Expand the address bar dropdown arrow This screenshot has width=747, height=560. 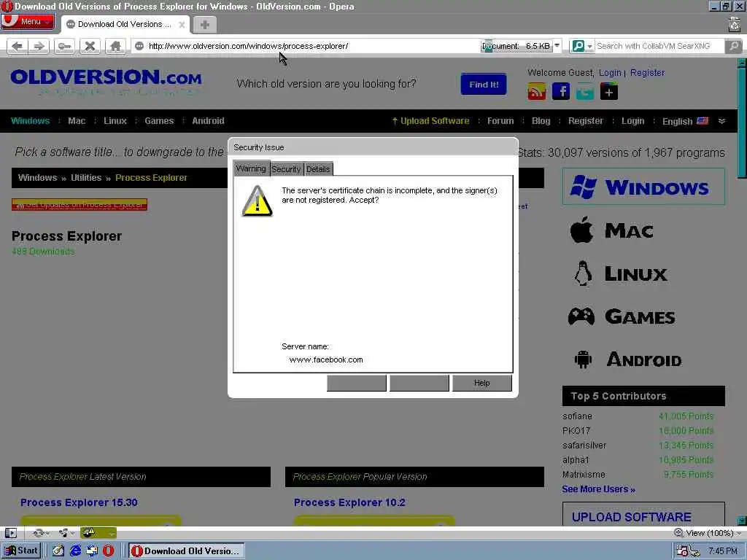pos(557,46)
